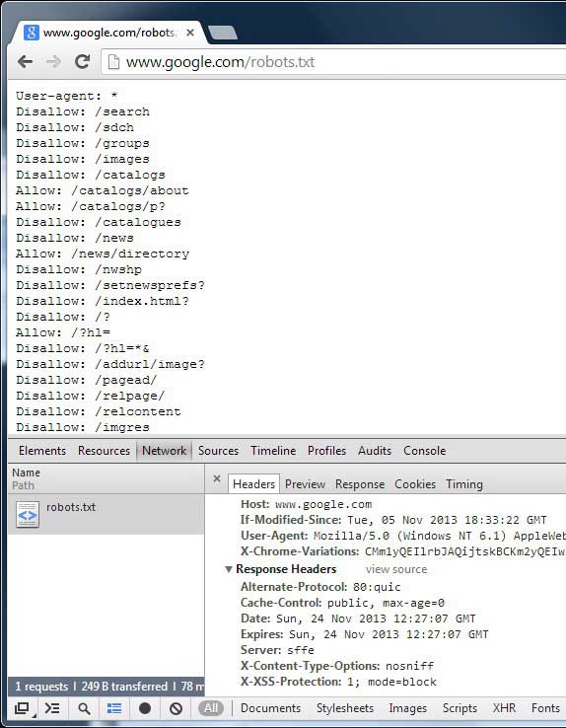
Task: Open a new browser tab
Action: coord(223,33)
